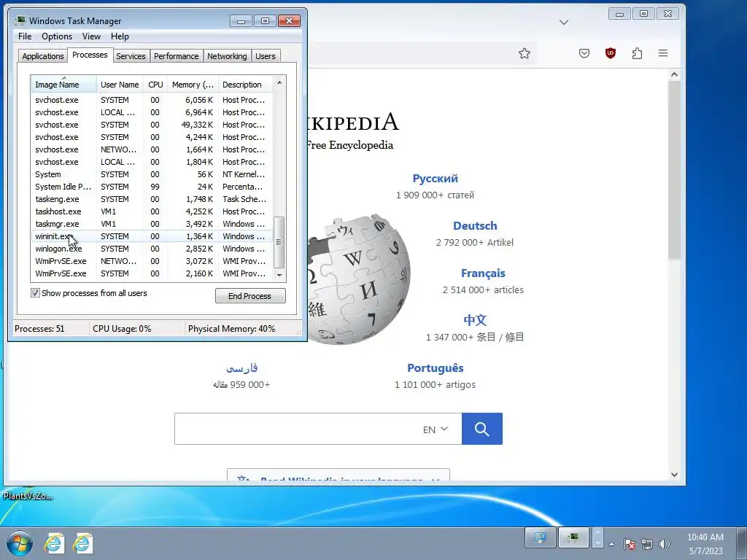
Task: Open the 中文 Wikipedia link
Action: [475, 320]
